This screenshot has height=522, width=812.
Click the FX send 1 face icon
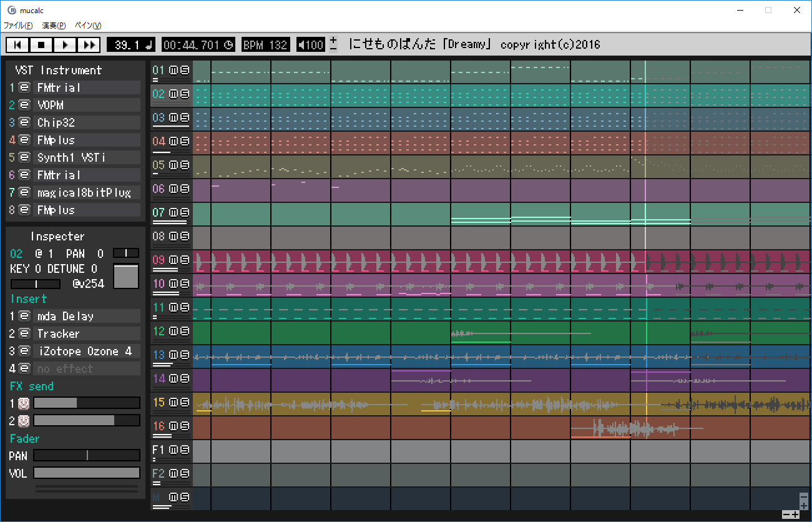[24, 403]
